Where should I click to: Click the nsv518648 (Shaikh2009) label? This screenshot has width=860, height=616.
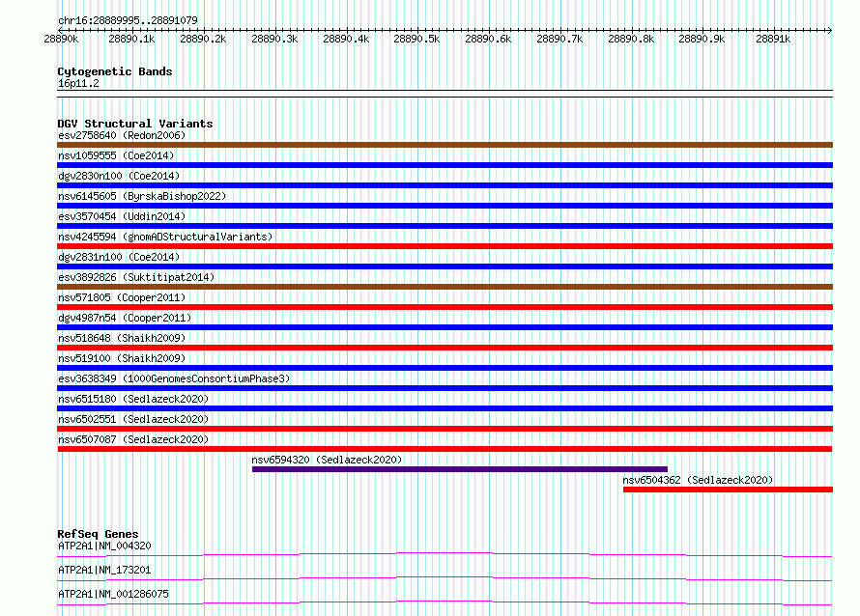[122, 338]
